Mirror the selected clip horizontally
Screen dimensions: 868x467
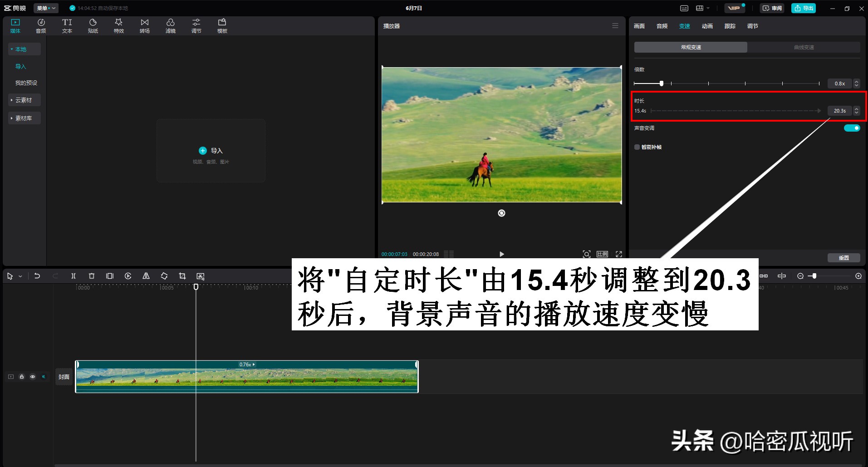[146, 275]
